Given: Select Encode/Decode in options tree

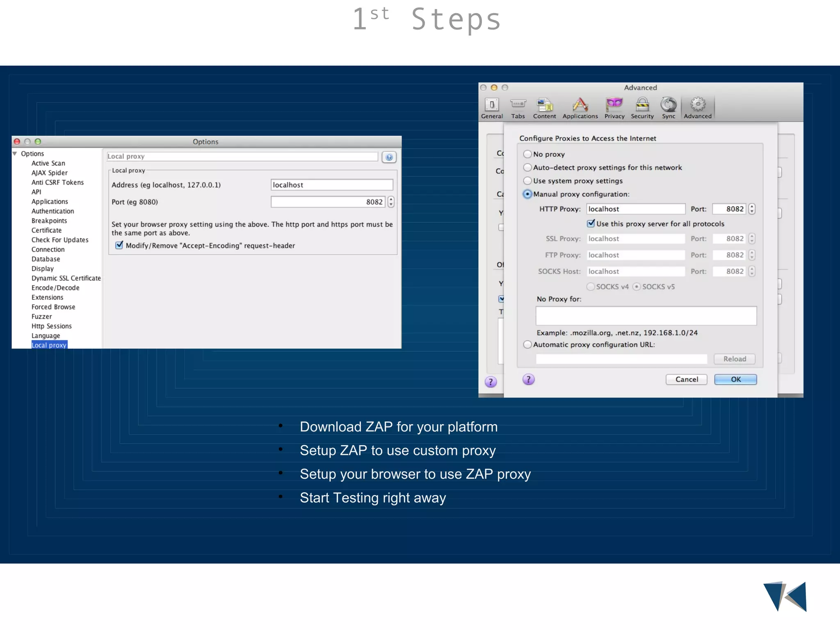Looking at the screenshot, I should [55, 288].
